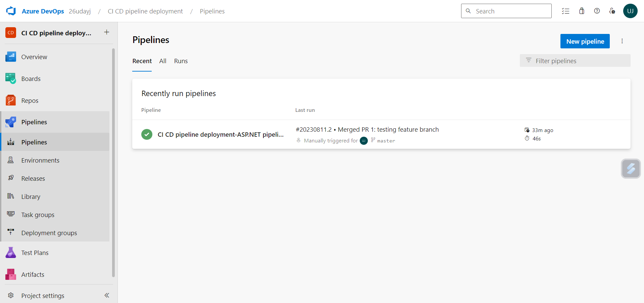Open run #20230811.2 Merged PR 1

point(367,129)
